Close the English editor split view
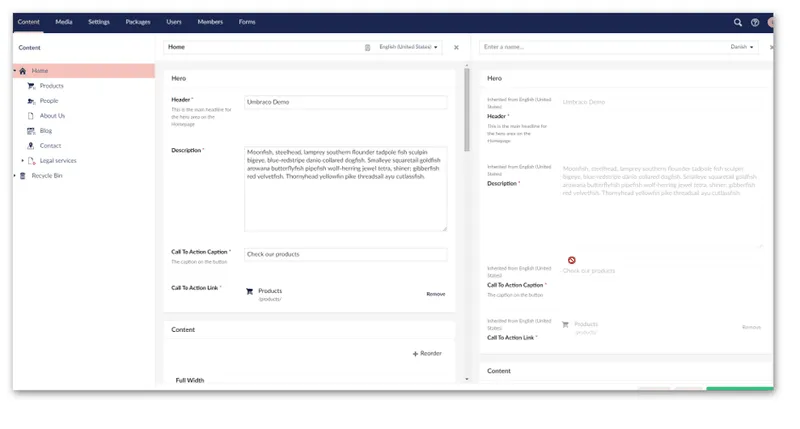Viewport: 800px width, 429px height. pyautogui.click(x=456, y=47)
